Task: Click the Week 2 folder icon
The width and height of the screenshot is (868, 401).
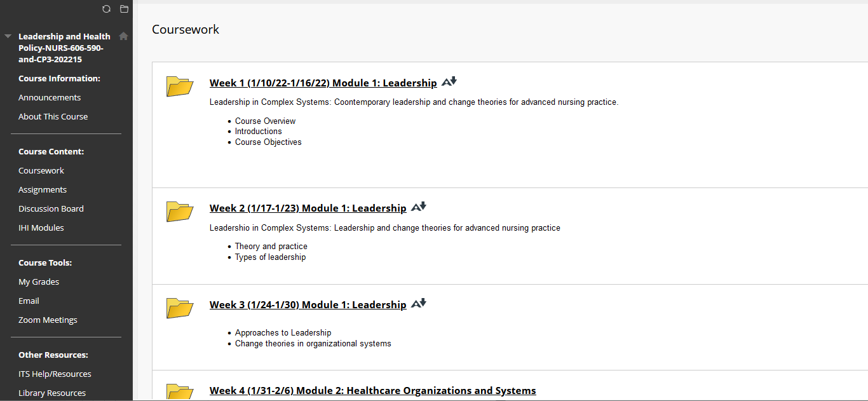Action: [179, 212]
